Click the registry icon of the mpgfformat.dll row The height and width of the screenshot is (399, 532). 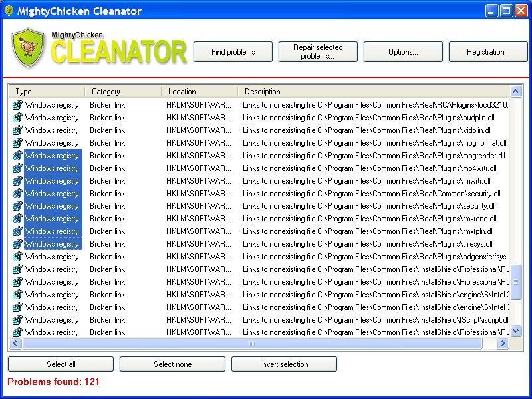pyautogui.click(x=17, y=143)
